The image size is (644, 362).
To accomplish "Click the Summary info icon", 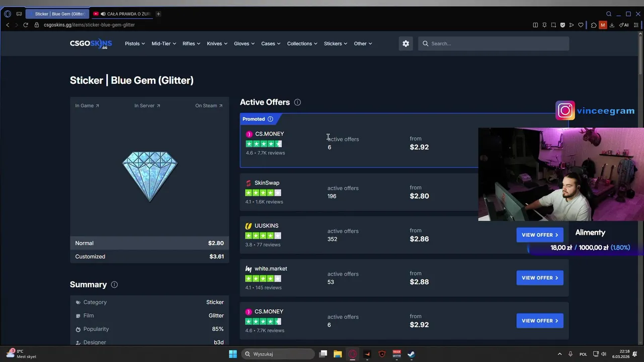I will 114,285.
